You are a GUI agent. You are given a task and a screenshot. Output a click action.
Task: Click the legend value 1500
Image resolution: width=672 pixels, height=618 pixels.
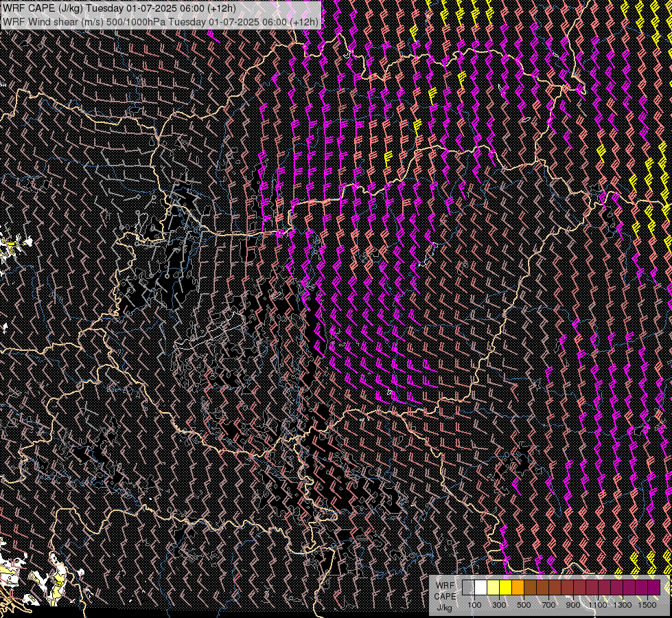pyautogui.click(x=647, y=605)
